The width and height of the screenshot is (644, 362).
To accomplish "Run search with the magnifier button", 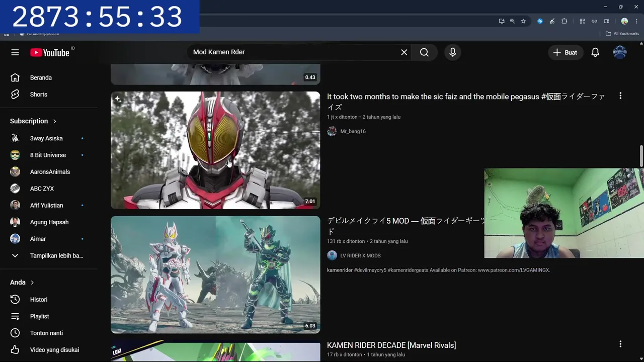I will click(424, 52).
